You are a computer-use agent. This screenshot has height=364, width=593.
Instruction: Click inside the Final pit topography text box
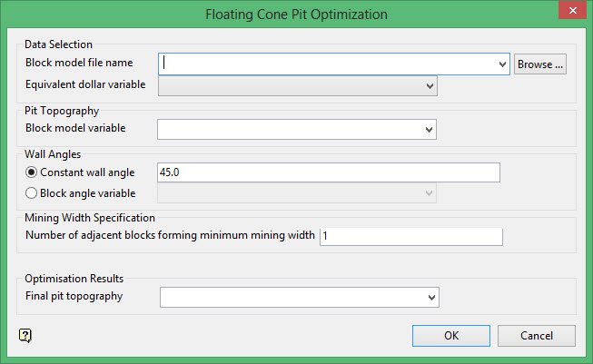coord(291,297)
